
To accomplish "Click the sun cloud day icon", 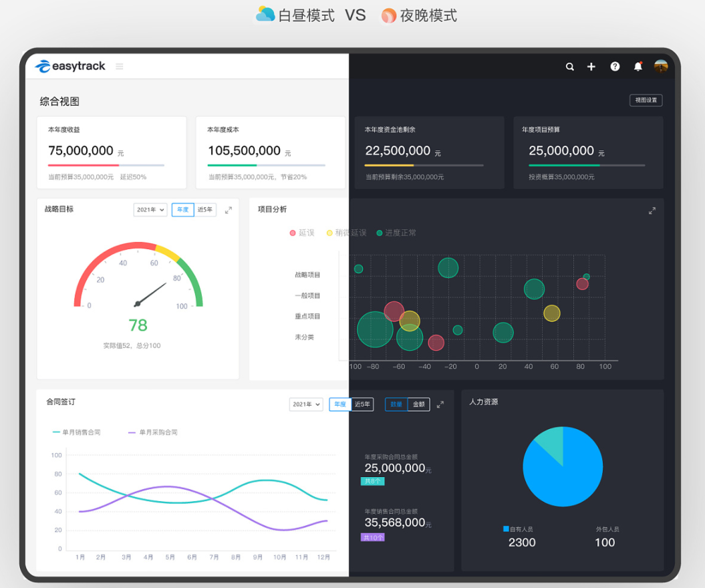I will [265, 14].
